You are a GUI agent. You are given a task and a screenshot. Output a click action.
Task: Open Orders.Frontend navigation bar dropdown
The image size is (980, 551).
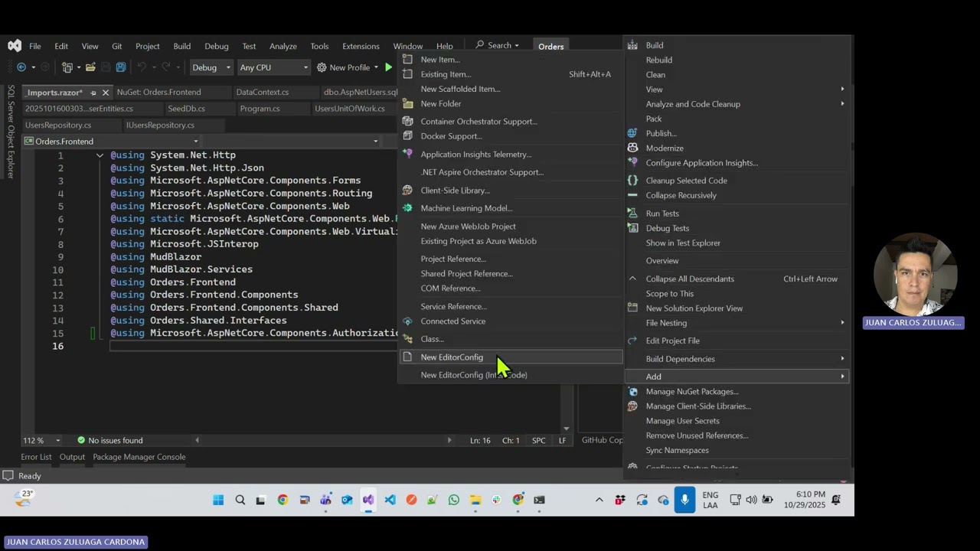pyautogui.click(x=111, y=141)
